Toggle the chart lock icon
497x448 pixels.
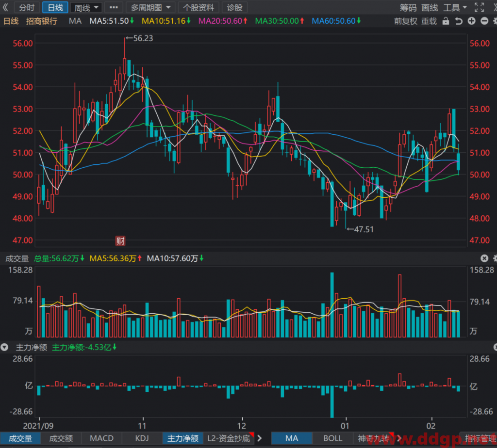pyautogui.click(x=446, y=21)
